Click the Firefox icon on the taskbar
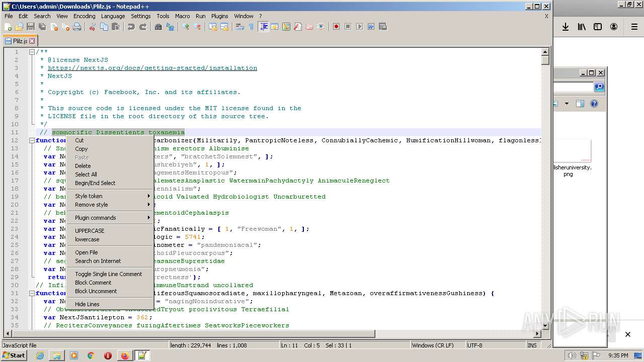Image resolution: width=644 pixels, height=362 pixels. point(124,355)
